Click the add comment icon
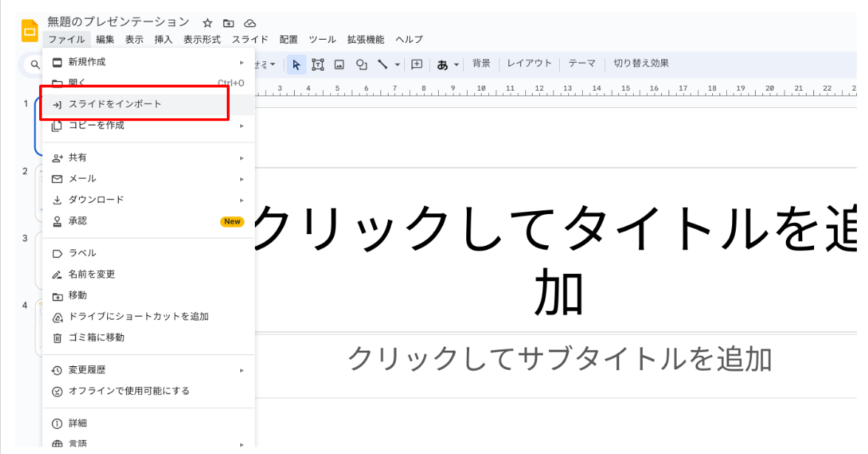The image size is (868, 454). [417, 64]
